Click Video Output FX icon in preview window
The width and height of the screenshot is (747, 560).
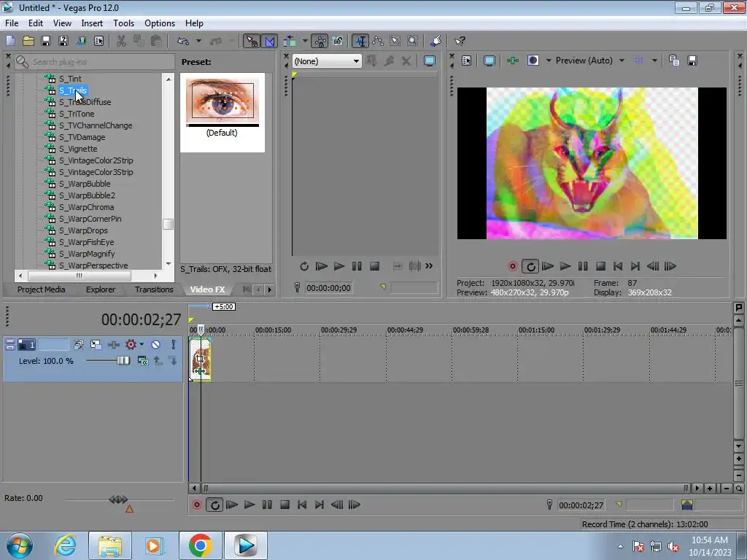click(x=513, y=61)
